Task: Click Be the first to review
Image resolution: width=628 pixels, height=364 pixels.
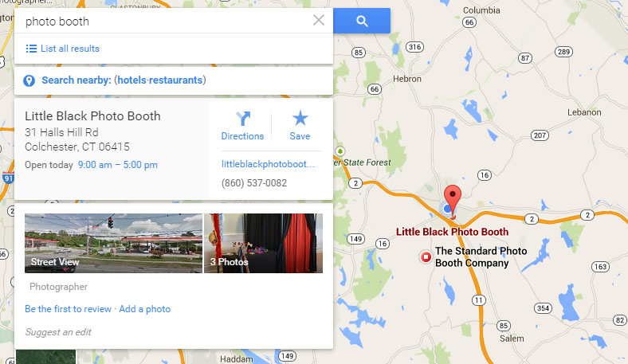Action: coord(68,309)
